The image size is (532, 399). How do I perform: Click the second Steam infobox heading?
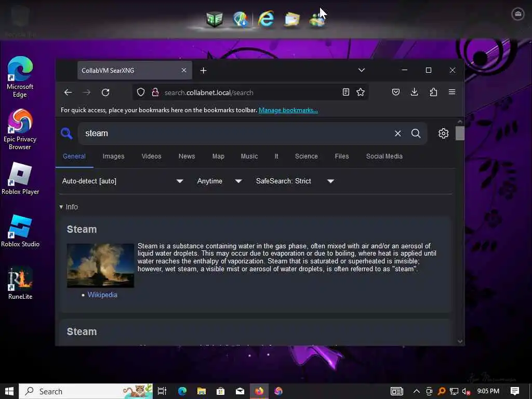point(82,332)
